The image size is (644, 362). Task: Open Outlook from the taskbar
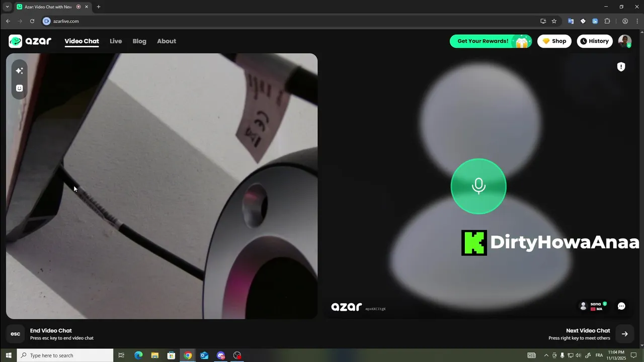[x=204, y=355]
